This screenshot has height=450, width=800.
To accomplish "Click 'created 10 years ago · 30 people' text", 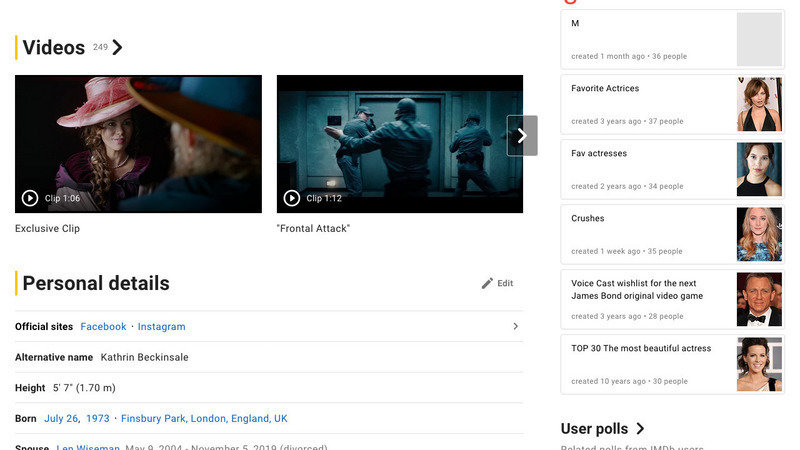I will 630,381.
